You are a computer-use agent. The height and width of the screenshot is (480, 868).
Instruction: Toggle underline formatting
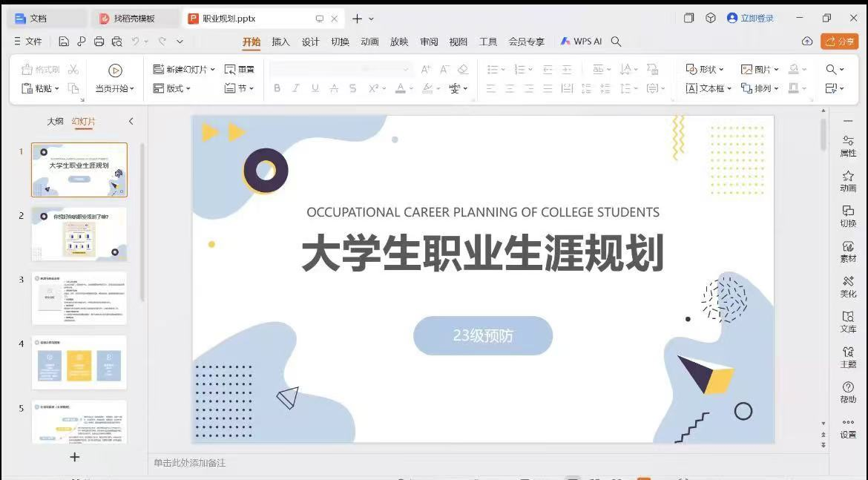315,88
